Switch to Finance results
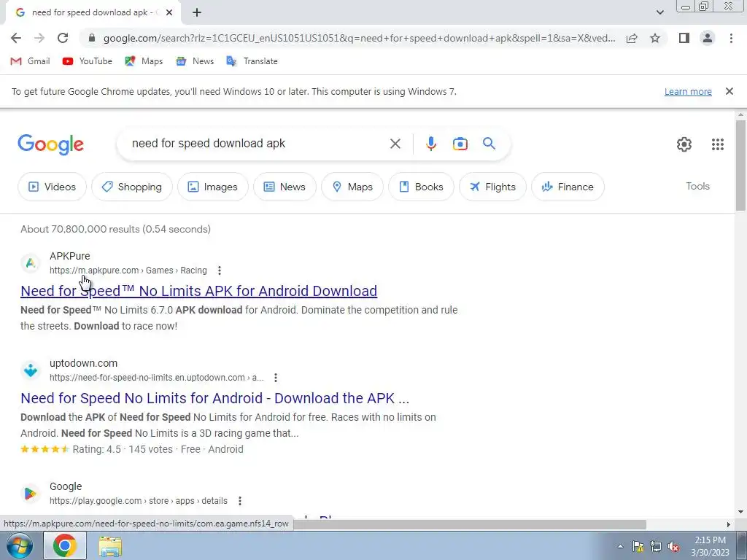 pos(568,187)
